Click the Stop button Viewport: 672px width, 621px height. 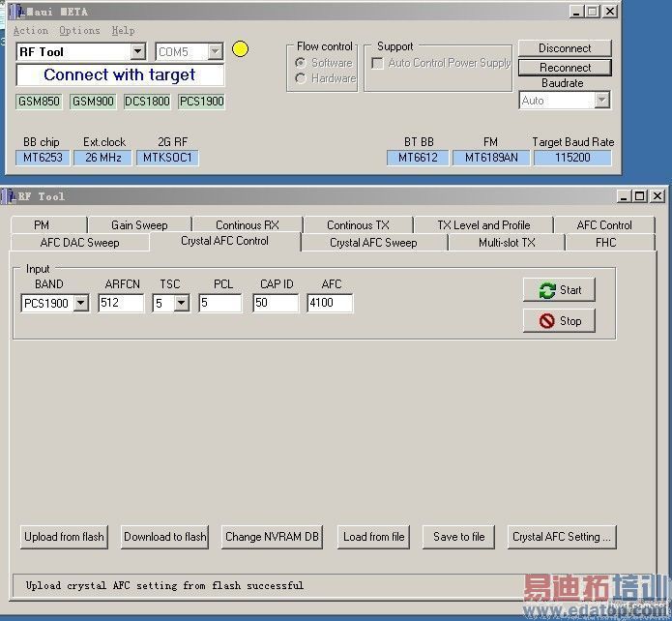(559, 321)
